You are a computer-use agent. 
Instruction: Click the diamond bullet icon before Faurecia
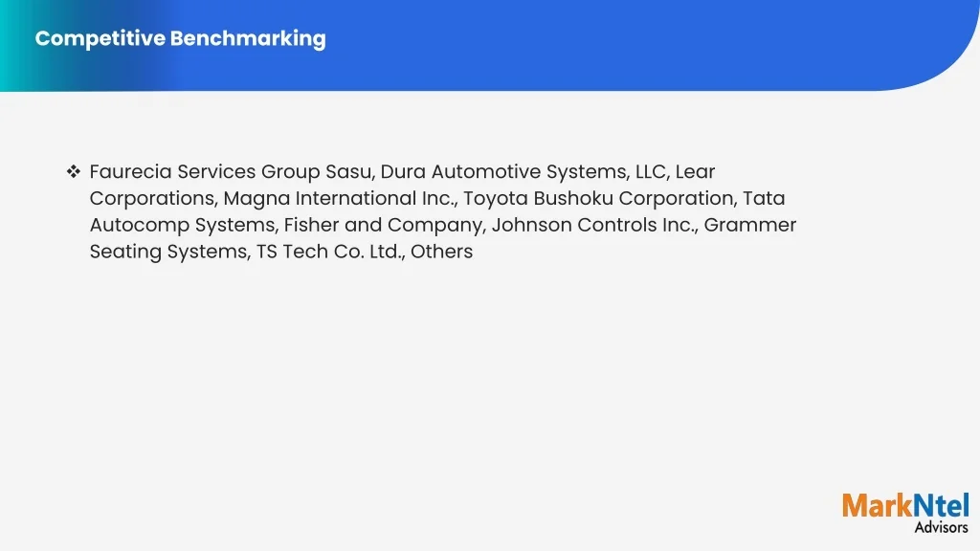[73, 172]
